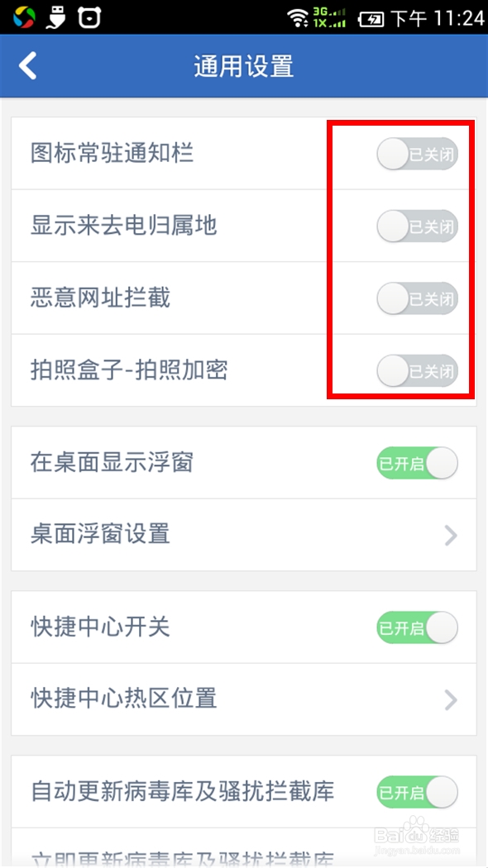Viewport: 488px width, 868px height.
Task: Open 快捷中心热区位置 chevron arrow
Action: [x=452, y=699]
